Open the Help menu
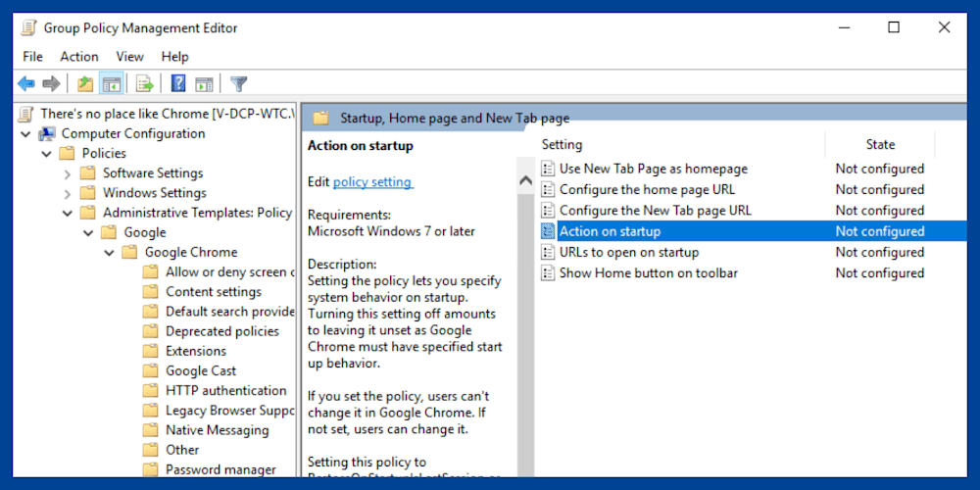The width and height of the screenshot is (980, 490). pyautogui.click(x=175, y=57)
